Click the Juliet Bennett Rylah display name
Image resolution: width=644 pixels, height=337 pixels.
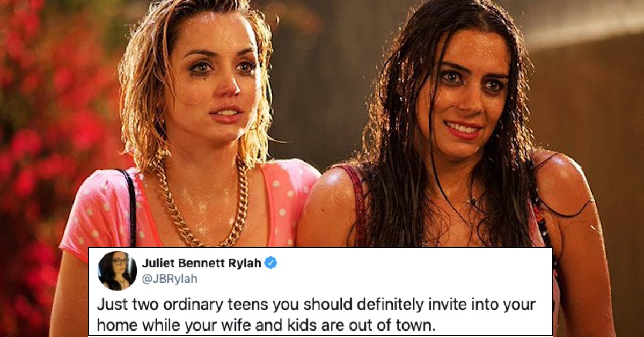point(202,263)
